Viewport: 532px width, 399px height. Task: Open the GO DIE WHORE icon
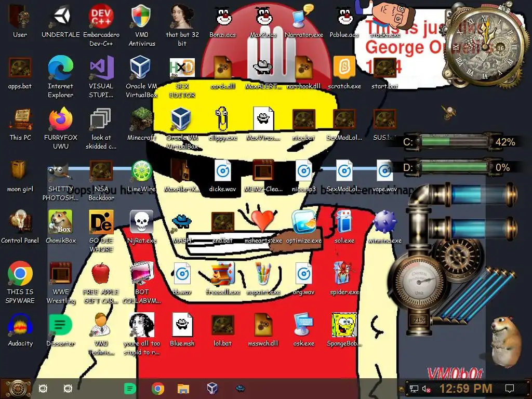101,222
